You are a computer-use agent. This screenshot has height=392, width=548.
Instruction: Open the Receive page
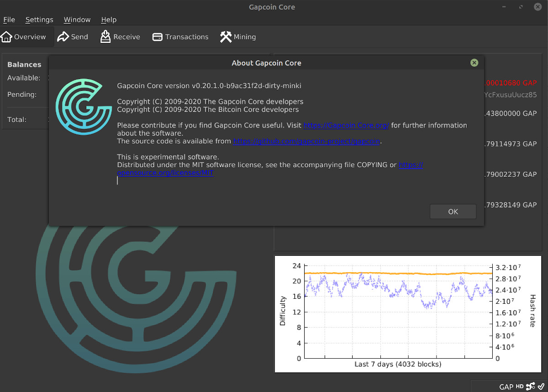coord(120,37)
